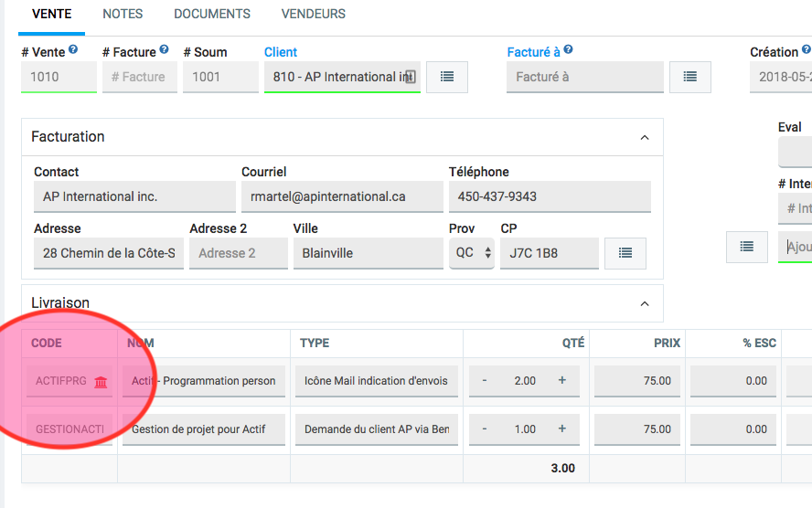Click the Facturé à label link

pos(533,52)
